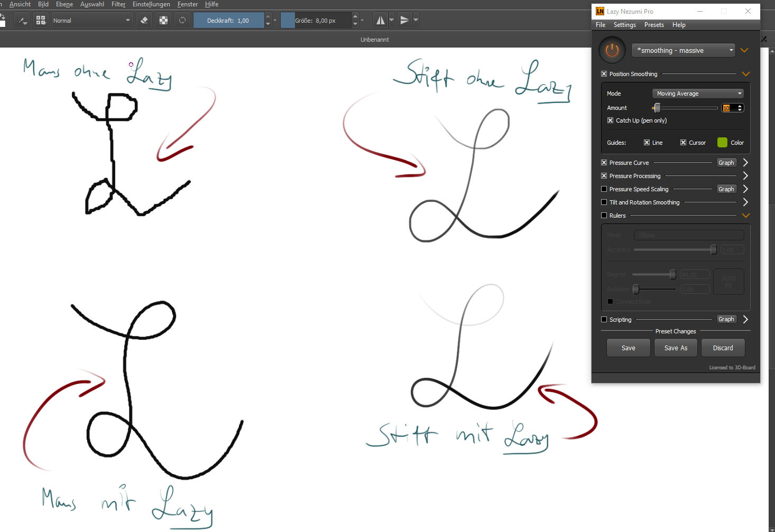Expand the Pressure Speed Scaling section arrow
This screenshot has height=532, width=775.
coord(745,189)
